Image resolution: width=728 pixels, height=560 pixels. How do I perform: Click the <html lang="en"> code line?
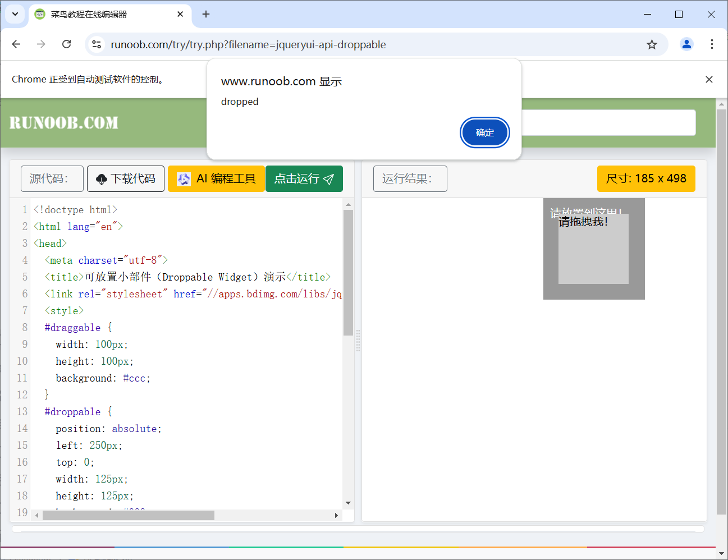[78, 227]
